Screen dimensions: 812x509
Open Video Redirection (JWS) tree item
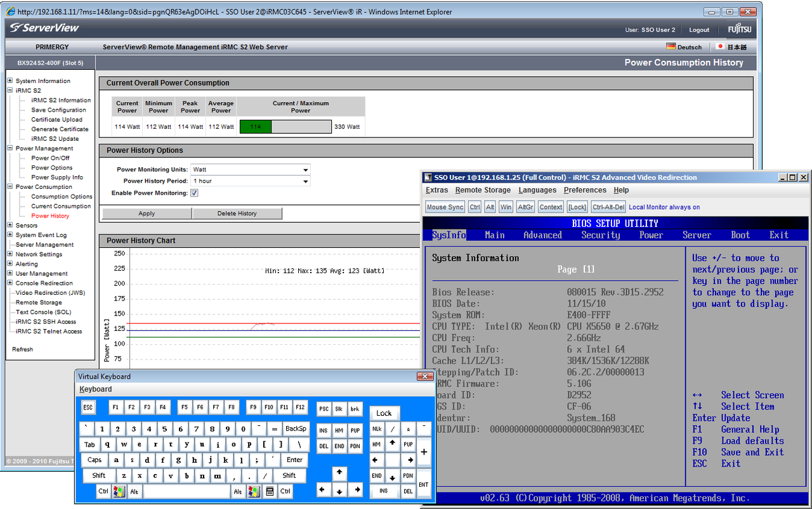coord(50,293)
